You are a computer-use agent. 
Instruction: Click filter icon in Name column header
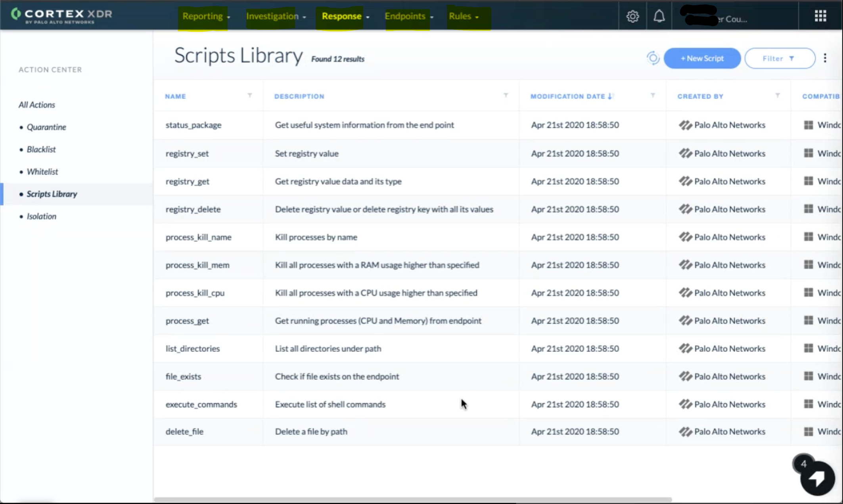point(250,95)
